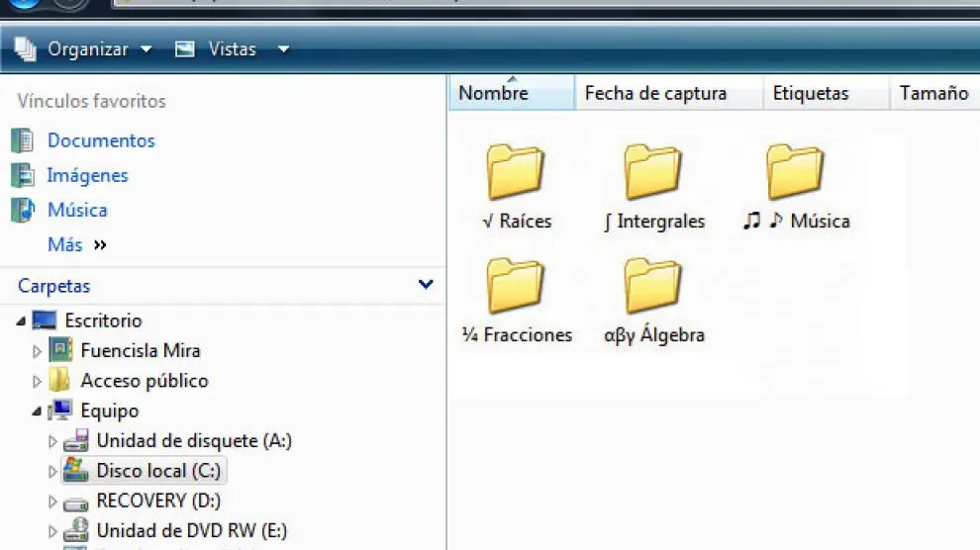The image size is (980, 550).
Task: Collapse the Escritorio tree node
Action: pyautogui.click(x=22, y=321)
